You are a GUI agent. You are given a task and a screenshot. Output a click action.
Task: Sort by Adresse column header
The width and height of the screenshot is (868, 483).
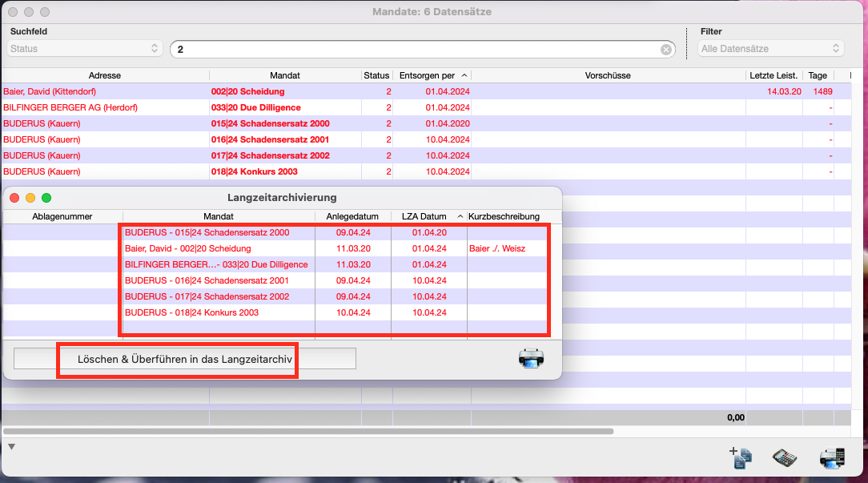point(105,75)
